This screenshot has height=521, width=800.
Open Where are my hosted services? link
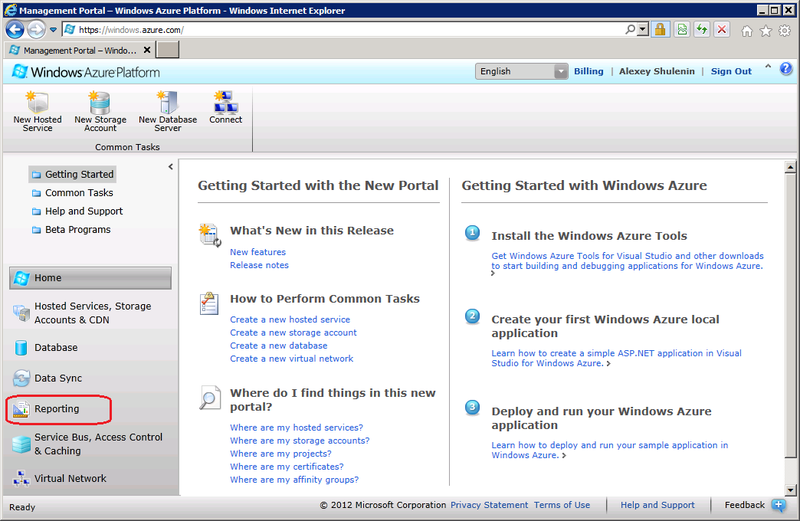(296, 428)
